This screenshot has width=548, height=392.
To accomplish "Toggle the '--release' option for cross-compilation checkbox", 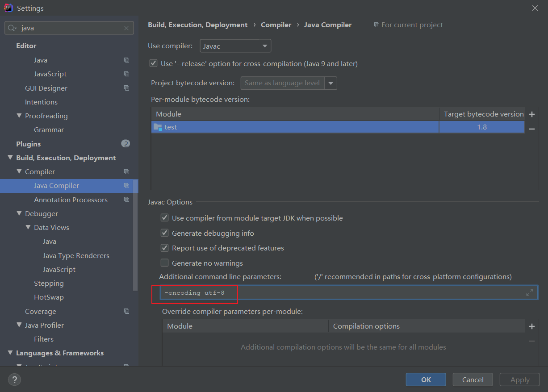I will pyautogui.click(x=154, y=63).
